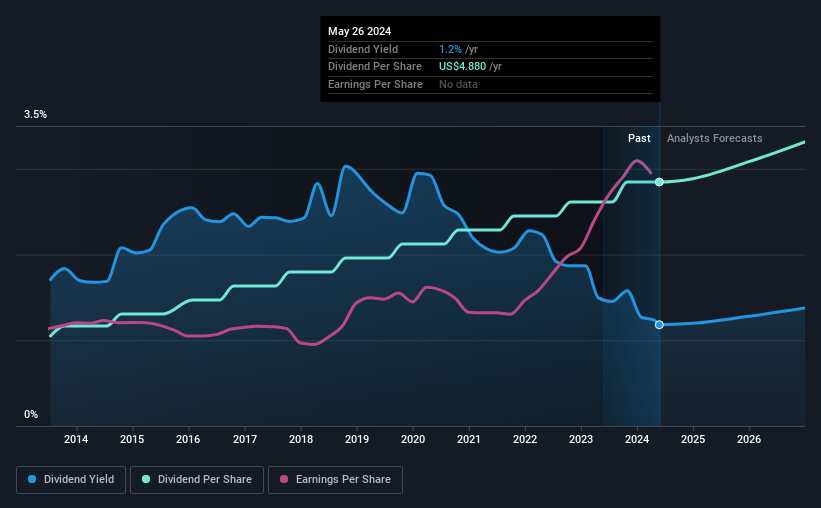This screenshot has height=508, width=821.
Task: Click the Earnings Per Share row in tooltip
Action: click(490, 84)
